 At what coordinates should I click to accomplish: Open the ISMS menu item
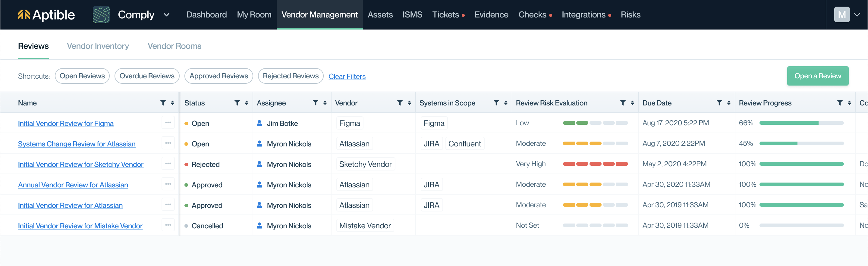(412, 15)
